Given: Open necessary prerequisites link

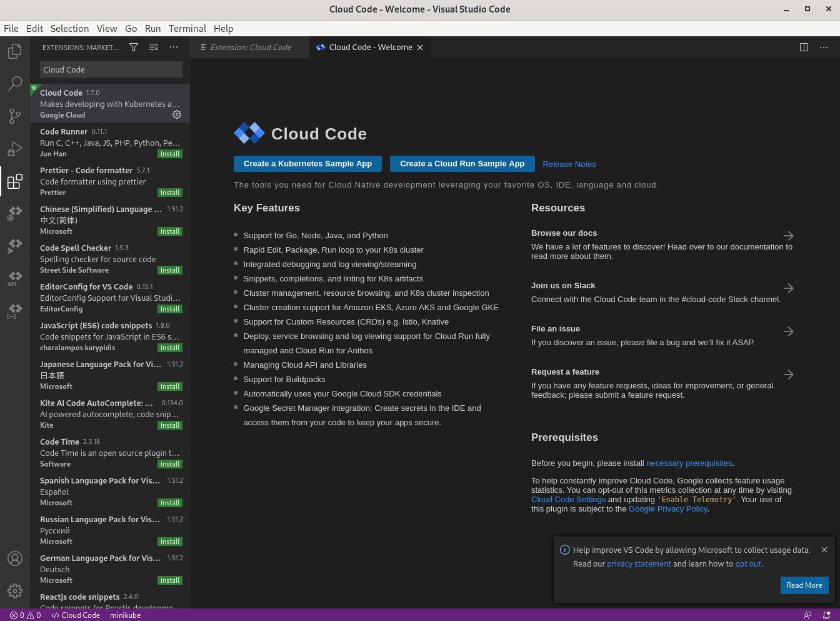Looking at the screenshot, I should [689, 463].
